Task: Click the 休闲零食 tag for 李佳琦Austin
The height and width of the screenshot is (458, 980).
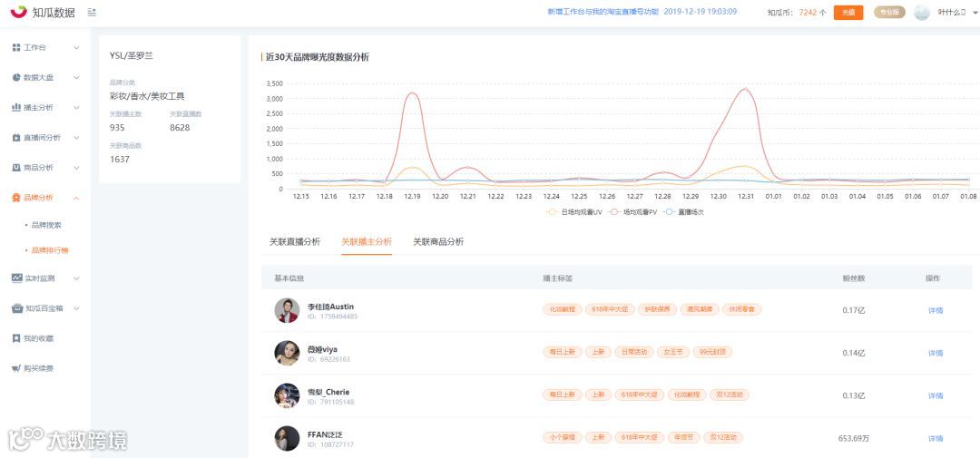Action: click(742, 309)
